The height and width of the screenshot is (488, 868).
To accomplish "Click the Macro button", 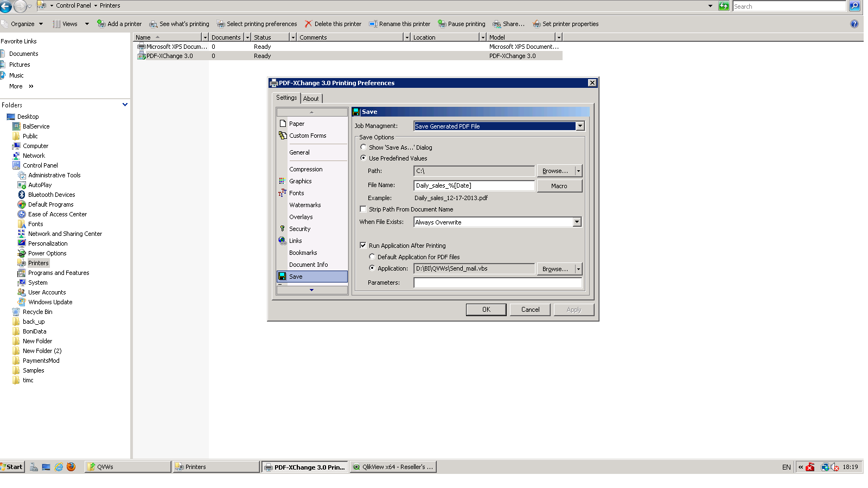I will click(x=559, y=186).
